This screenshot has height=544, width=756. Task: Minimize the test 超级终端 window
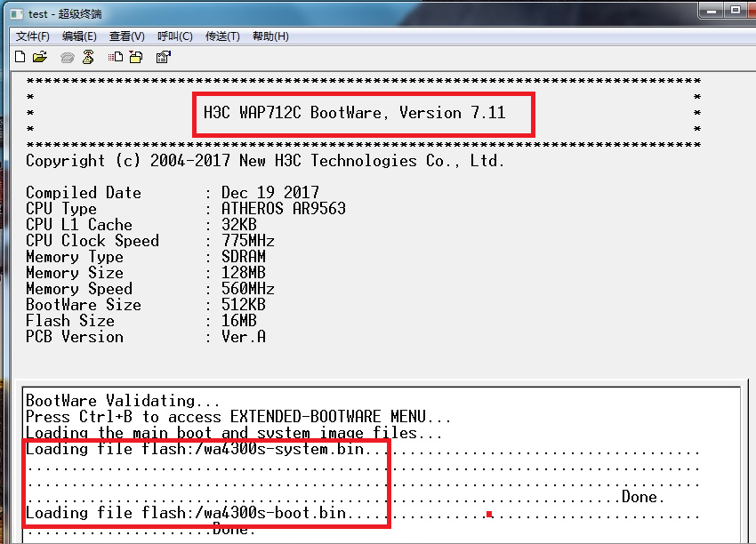pyautogui.click(x=712, y=11)
